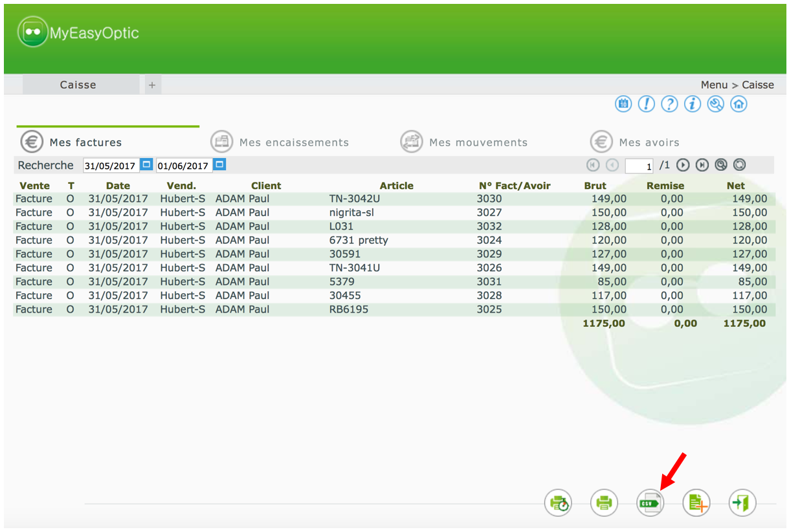
Task: Switch to Mes mouvements tab
Action: [x=478, y=142]
